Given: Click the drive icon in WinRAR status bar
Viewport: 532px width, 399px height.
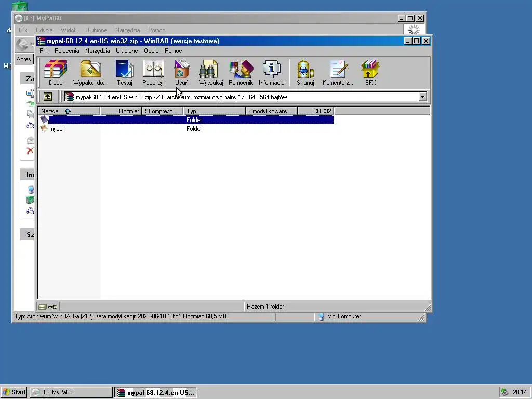Looking at the screenshot, I should (x=42, y=307).
